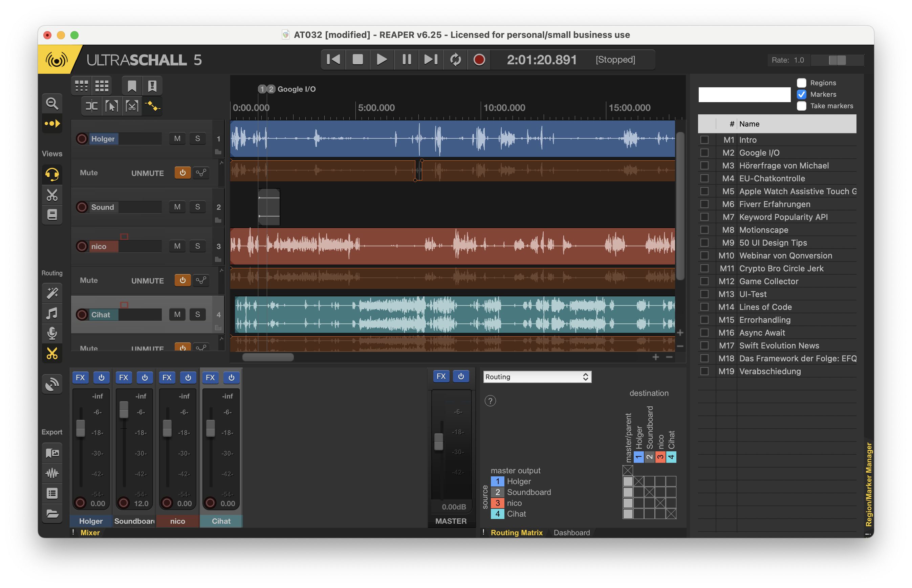912x588 pixels.
Task: Click the MASTER volume fader handle
Action: point(439,442)
